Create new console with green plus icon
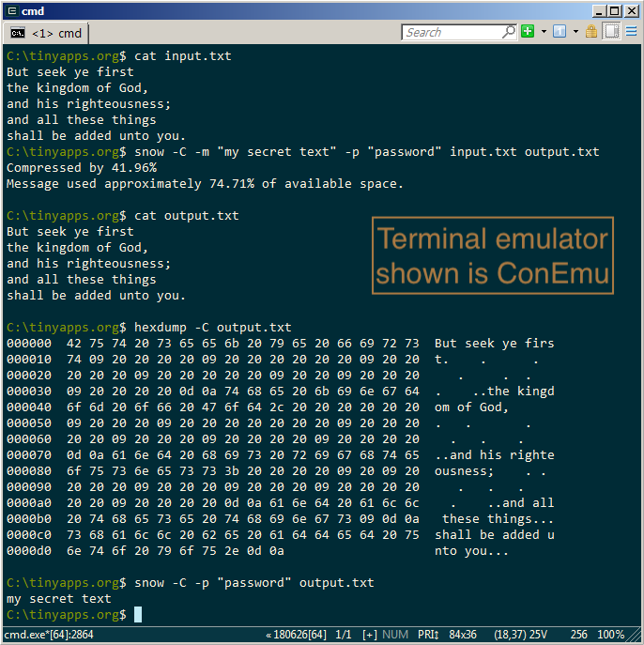The width and height of the screenshot is (644, 645). click(x=528, y=32)
